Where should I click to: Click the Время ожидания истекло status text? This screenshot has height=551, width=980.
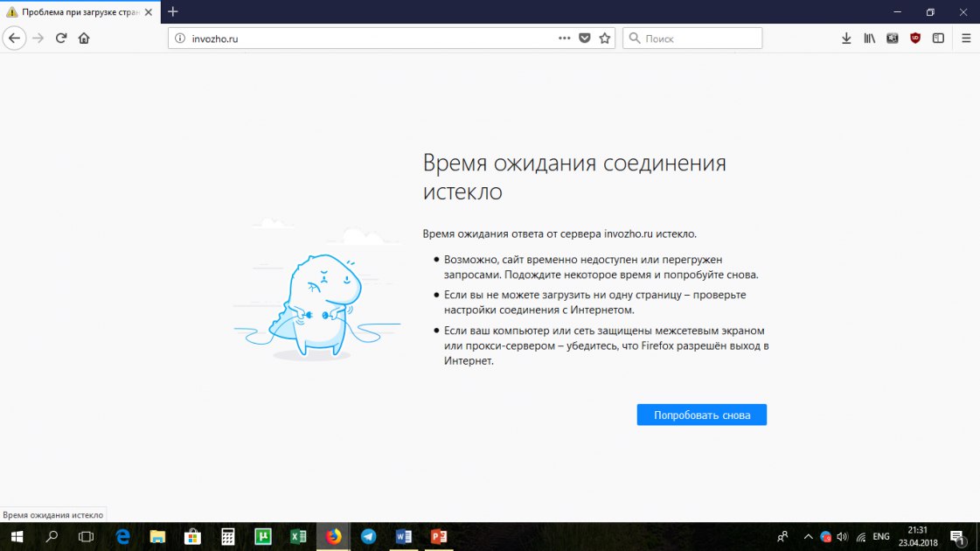point(53,515)
